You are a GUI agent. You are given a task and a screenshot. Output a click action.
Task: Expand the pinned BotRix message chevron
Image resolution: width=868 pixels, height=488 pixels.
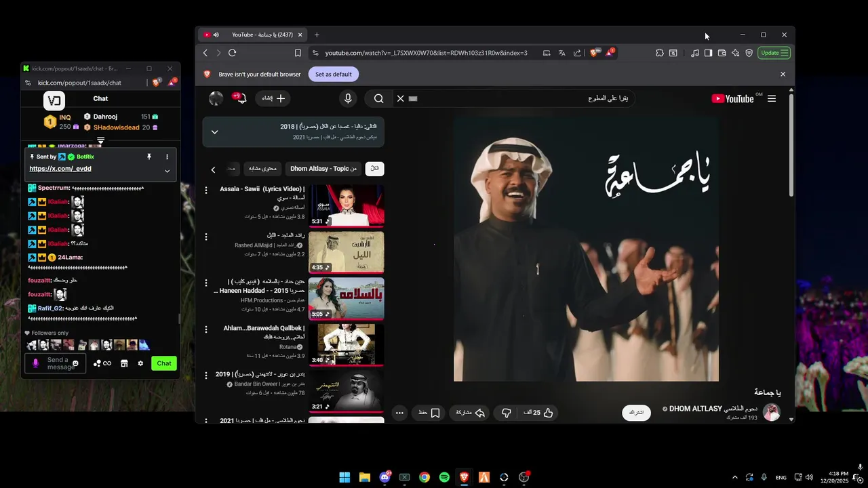point(167,171)
